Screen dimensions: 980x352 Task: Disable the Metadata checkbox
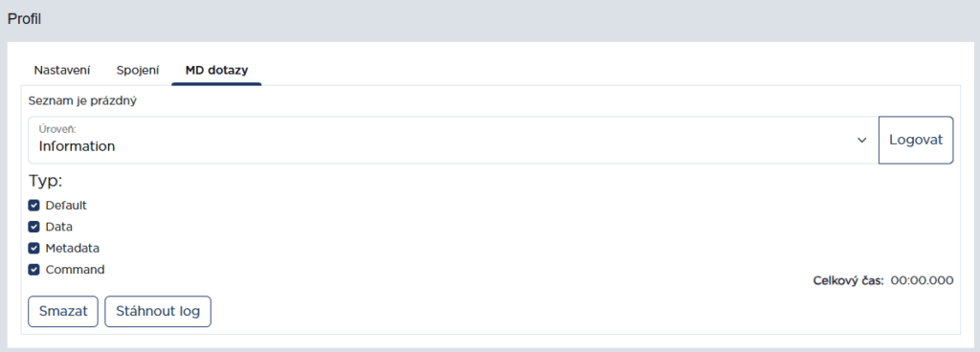pos(33,249)
